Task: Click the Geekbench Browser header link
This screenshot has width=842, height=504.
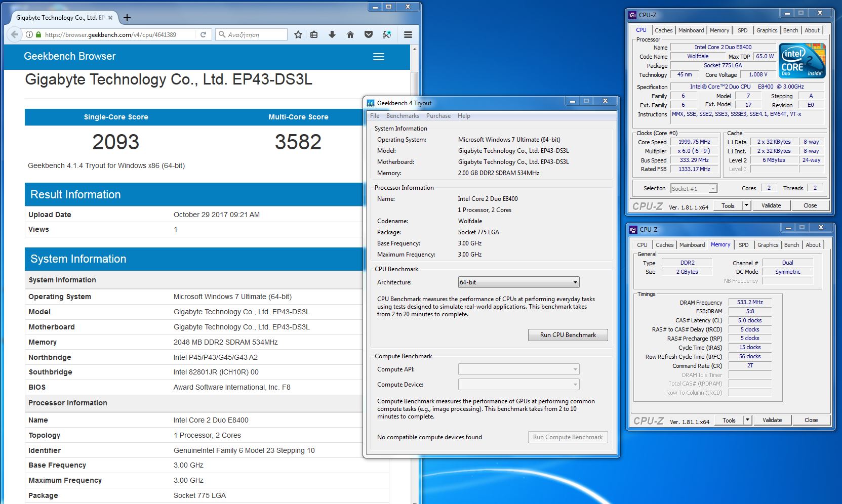Action: (70, 56)
